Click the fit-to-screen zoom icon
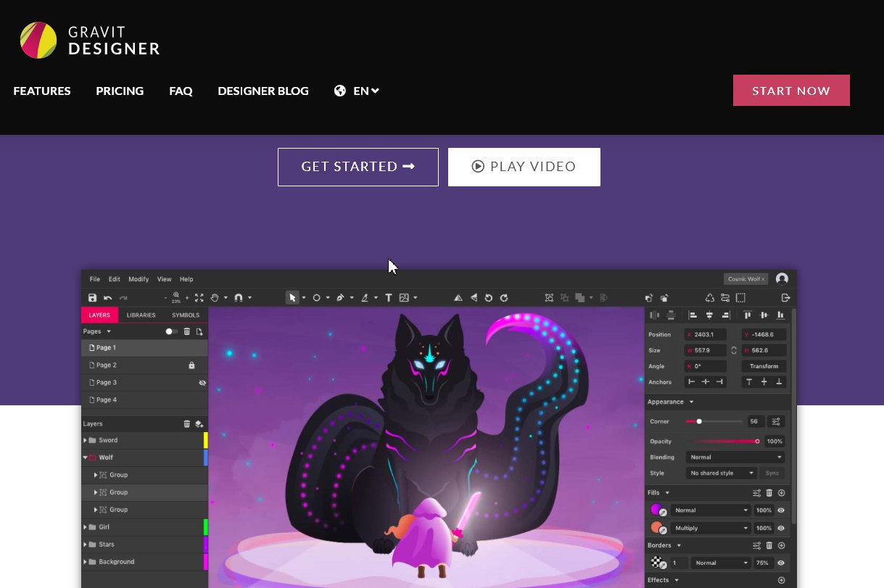884x588 pixels. click(199, 298)
